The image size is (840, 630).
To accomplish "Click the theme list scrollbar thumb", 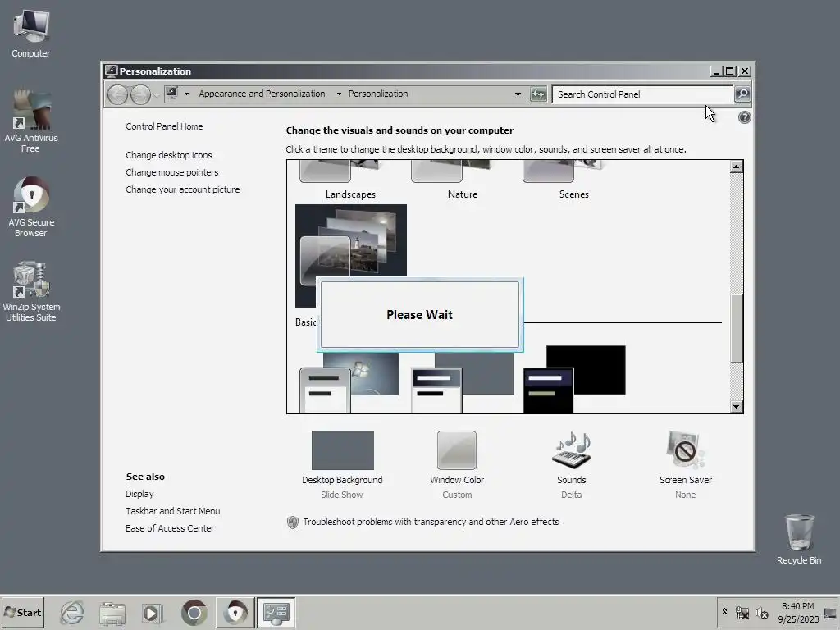I will 737,328.
